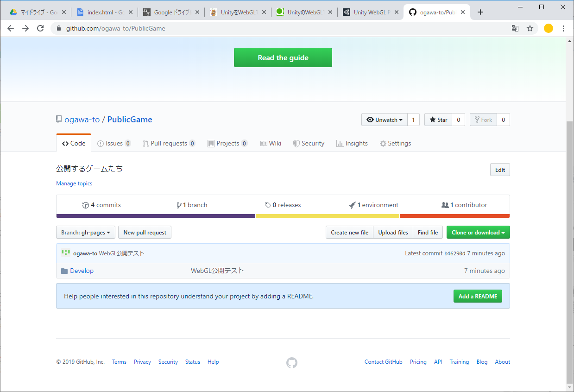This screenshot has height=392, width=574.
Task: Click the stargazers count 0
Action: (458, 120)
